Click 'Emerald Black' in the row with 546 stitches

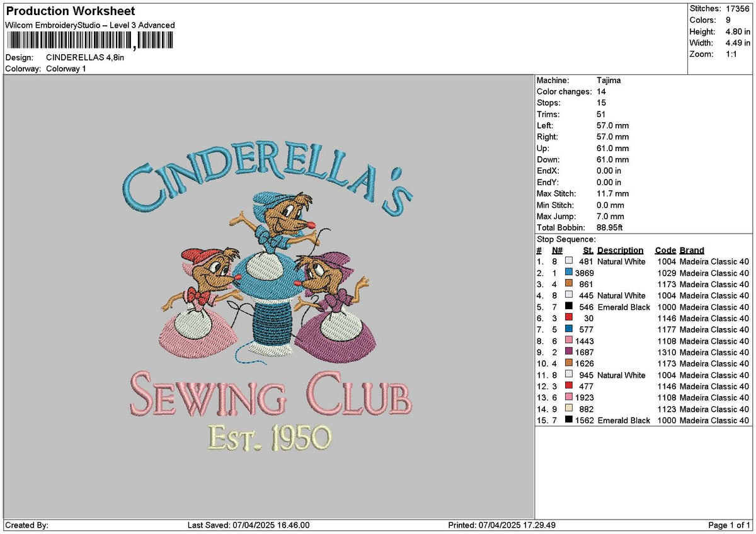[x=624, y=307]
